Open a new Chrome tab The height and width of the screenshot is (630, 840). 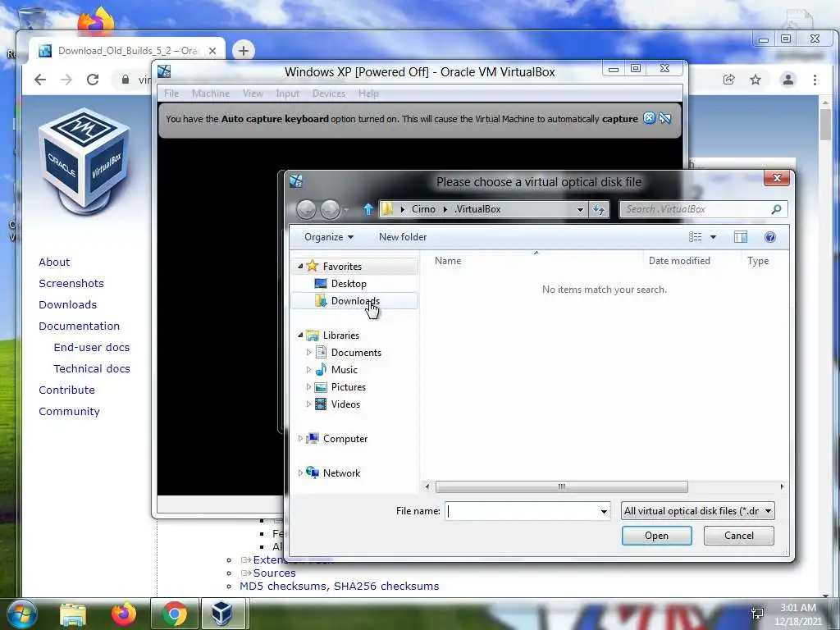tap(243, 51)
